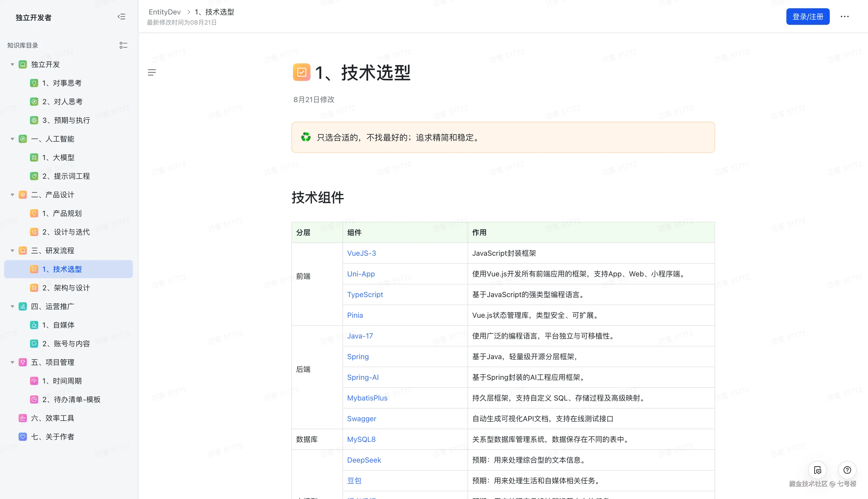Click the icon beside 六、效率工具
Screen dimensions: 868x499
pyautogui.click(x=22, y=418)
